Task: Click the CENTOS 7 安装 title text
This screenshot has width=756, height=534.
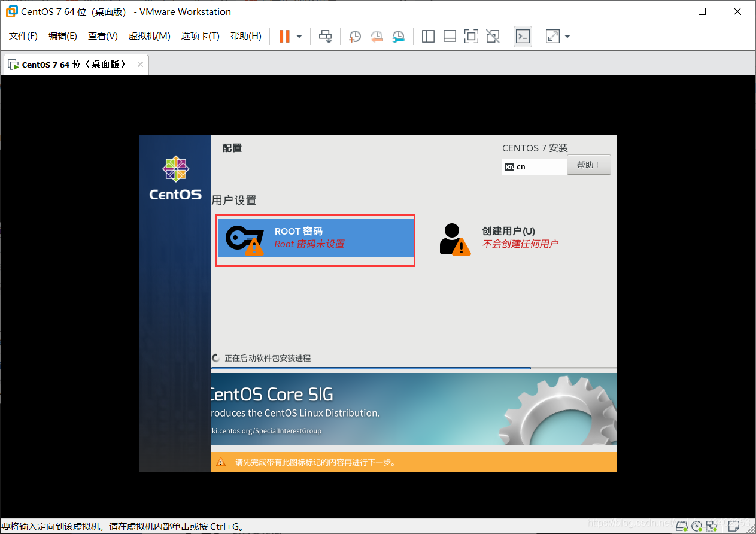Action: 535,148
